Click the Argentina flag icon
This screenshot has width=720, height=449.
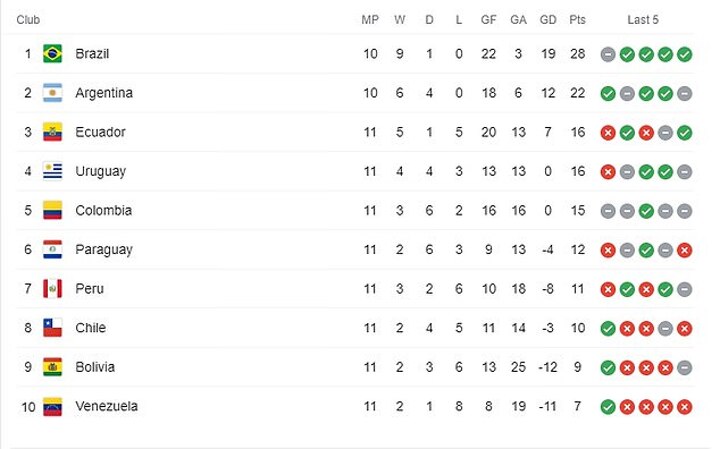(53, 93)
